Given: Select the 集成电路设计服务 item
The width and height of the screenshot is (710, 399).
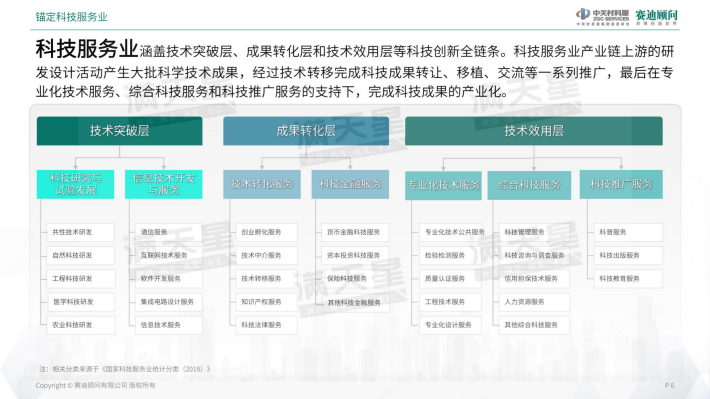Looking at the screenshot, I should [168, 302].
